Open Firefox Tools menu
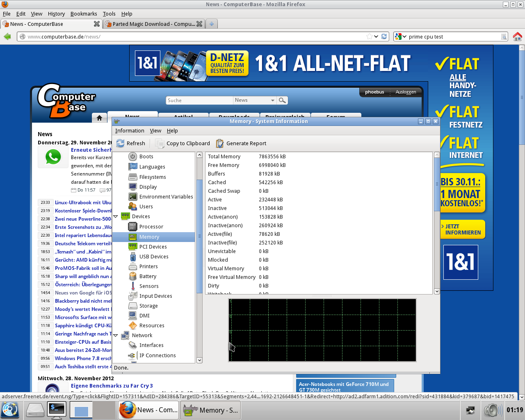The width and height of the screenshot is (525, 420). click(109, 14)
